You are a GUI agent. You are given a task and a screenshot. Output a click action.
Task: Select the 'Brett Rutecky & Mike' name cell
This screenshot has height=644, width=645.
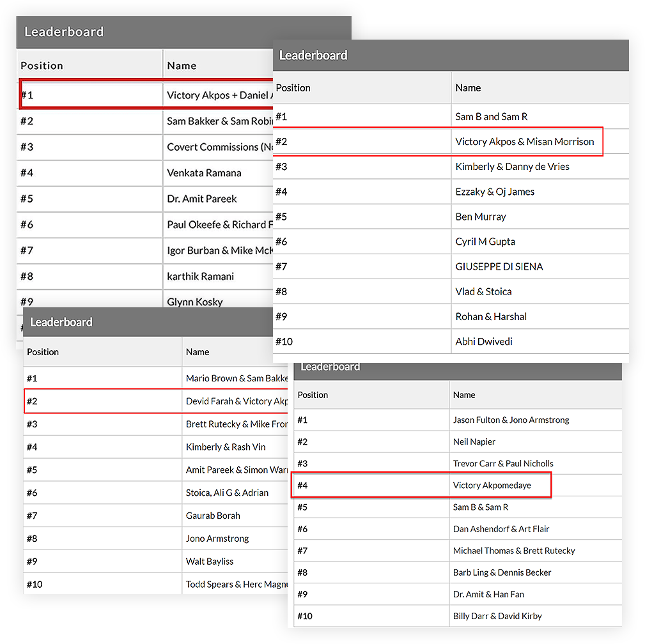[x=235, y=424]
